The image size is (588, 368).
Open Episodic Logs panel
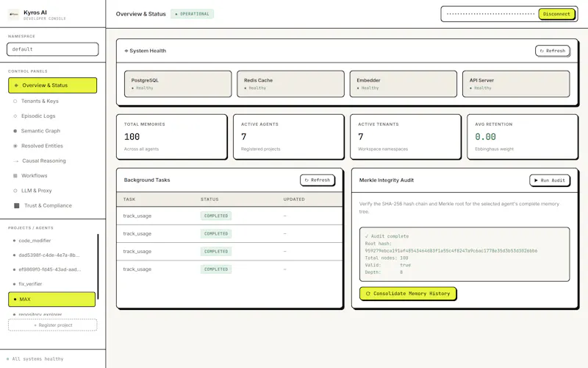click(52, 116)
